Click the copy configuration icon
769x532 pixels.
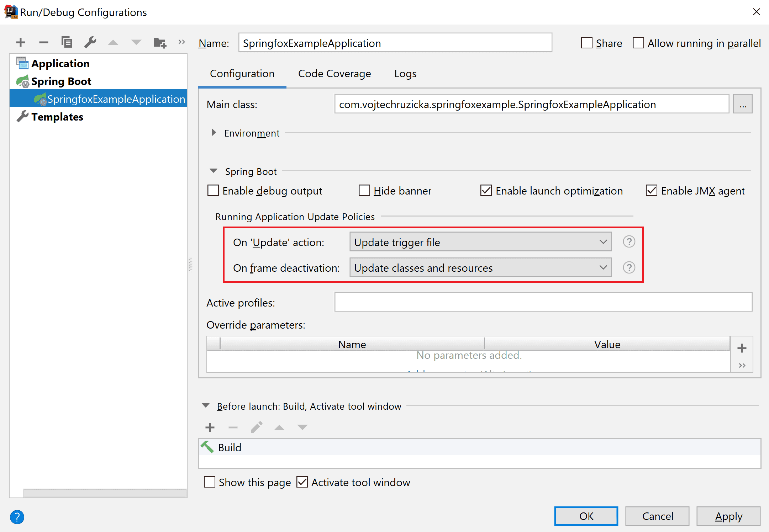67,42
